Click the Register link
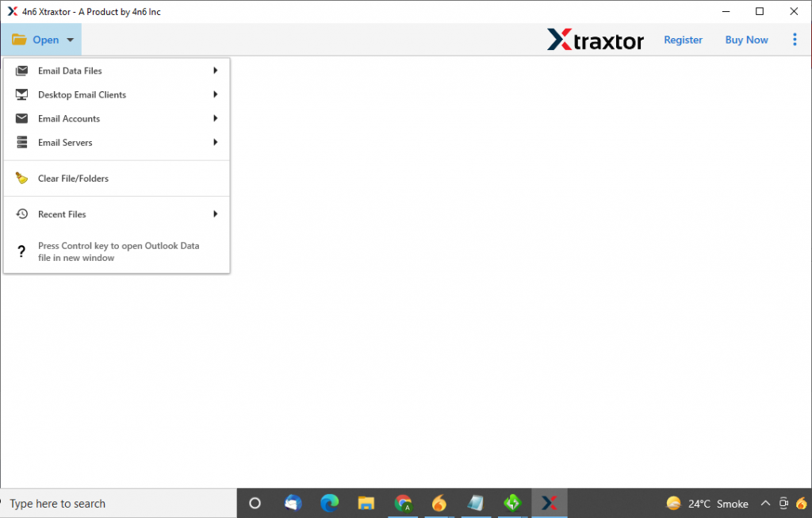Screen dimensions: 812x518 pyautogui.click(x=683, y=40)
